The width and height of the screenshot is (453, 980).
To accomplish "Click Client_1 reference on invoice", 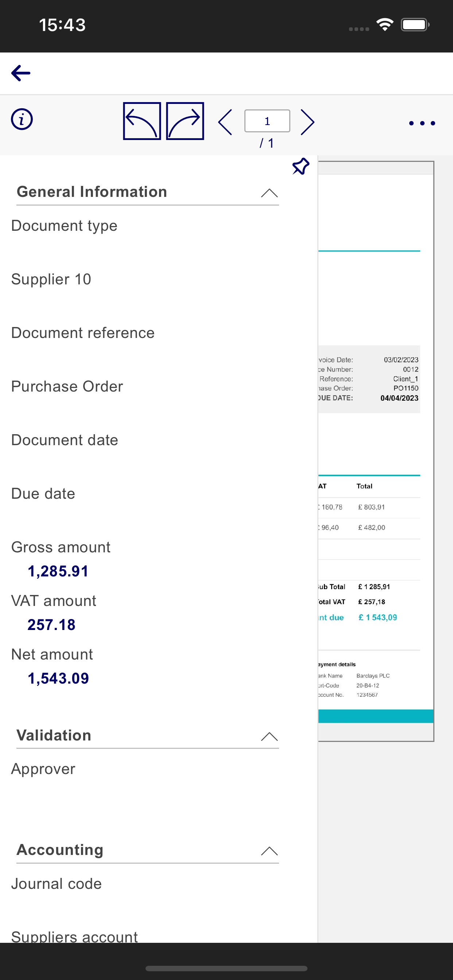I will tap(406, 379).
